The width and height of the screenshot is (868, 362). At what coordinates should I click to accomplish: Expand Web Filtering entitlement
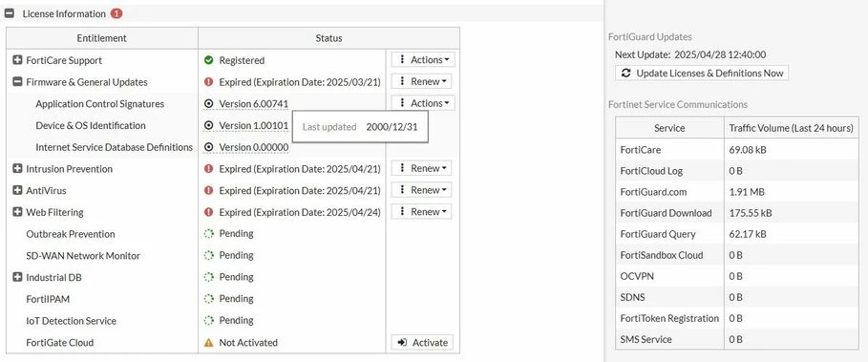(x=17, y=212)
